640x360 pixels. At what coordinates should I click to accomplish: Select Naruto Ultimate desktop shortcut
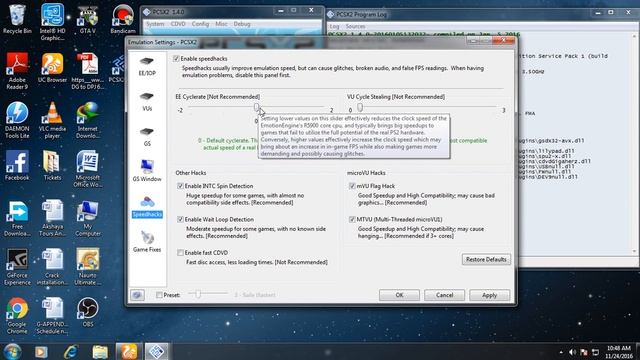pyautogui.click(x=87, y=267)
